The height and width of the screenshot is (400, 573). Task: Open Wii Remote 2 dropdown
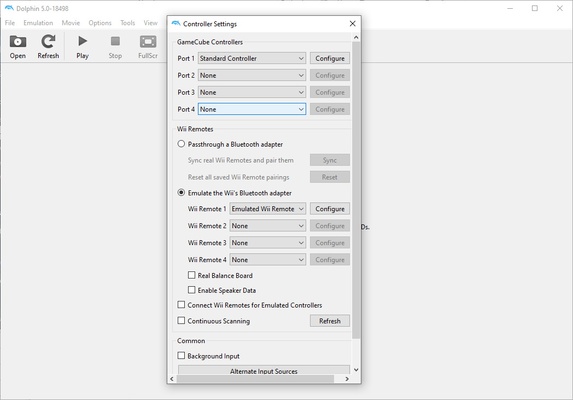click(x=267, y=226)
